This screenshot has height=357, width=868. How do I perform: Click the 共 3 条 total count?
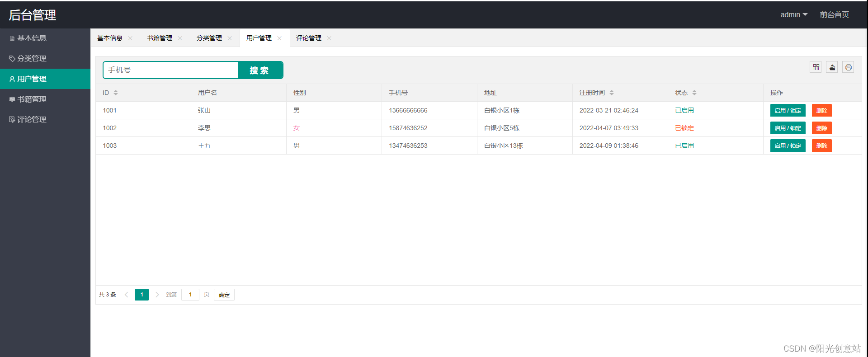[107, 295]
